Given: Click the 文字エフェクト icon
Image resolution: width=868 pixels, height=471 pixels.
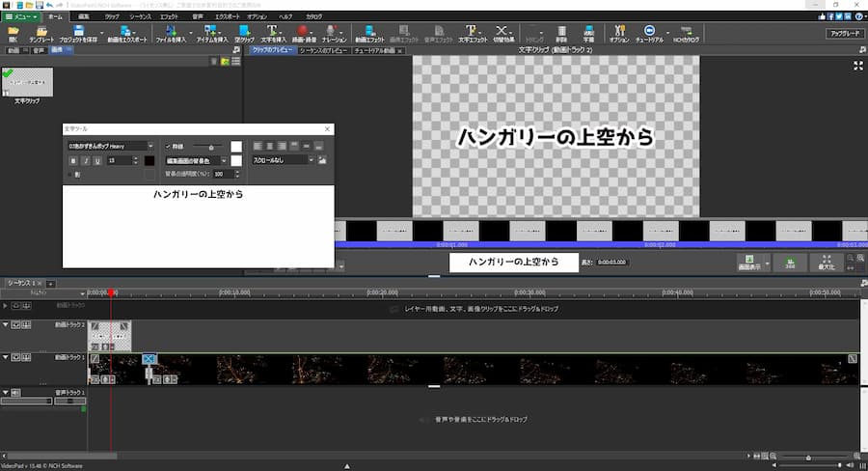Looking at the screenshot, I should (473, 34).
